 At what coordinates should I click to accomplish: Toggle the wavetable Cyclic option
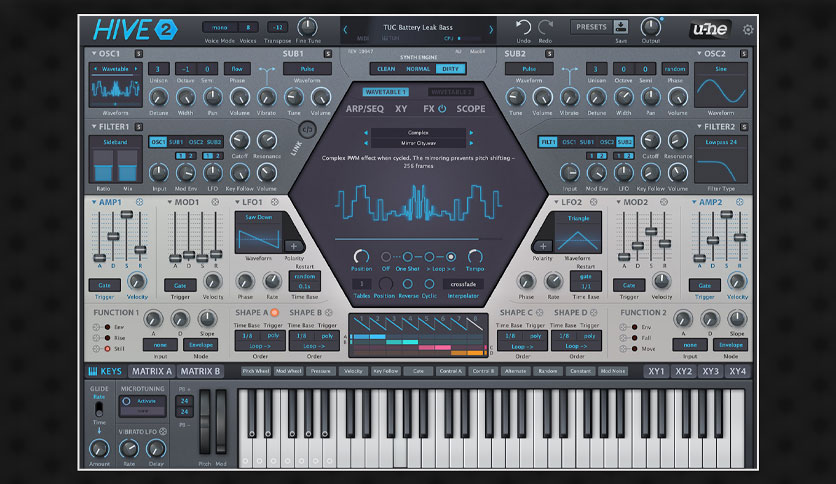(429, 284)
